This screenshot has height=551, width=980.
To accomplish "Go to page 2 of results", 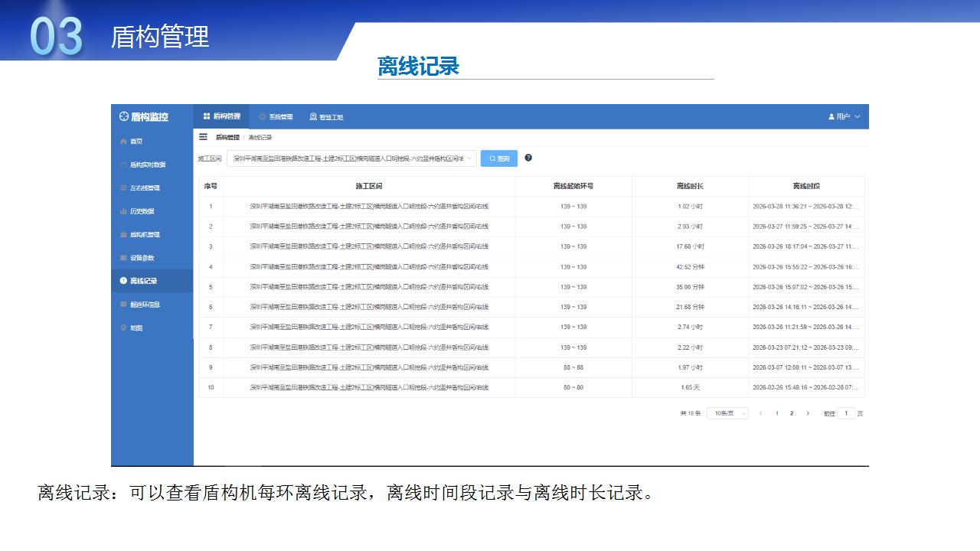I will [x=792, y=413].
